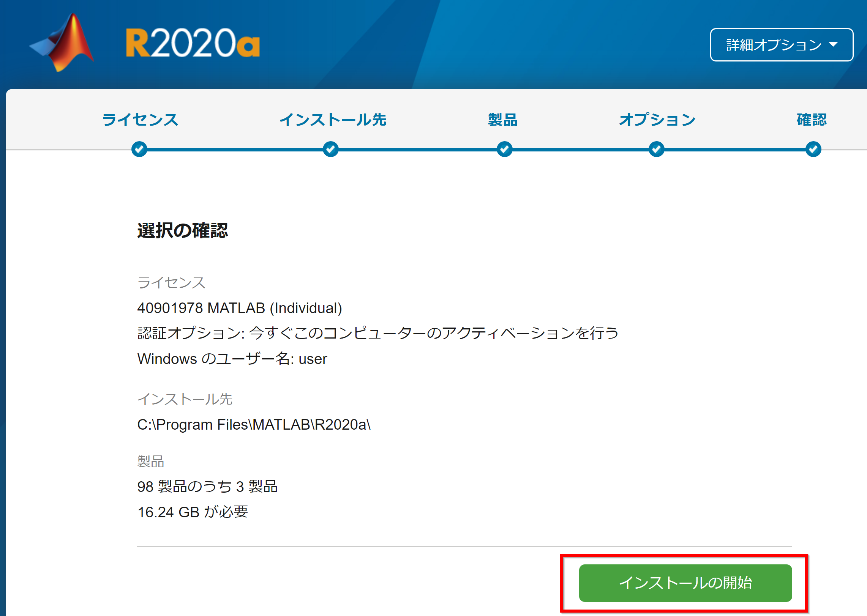
Task: Click the 選択の確認 heading
Action: click(183, 230)
